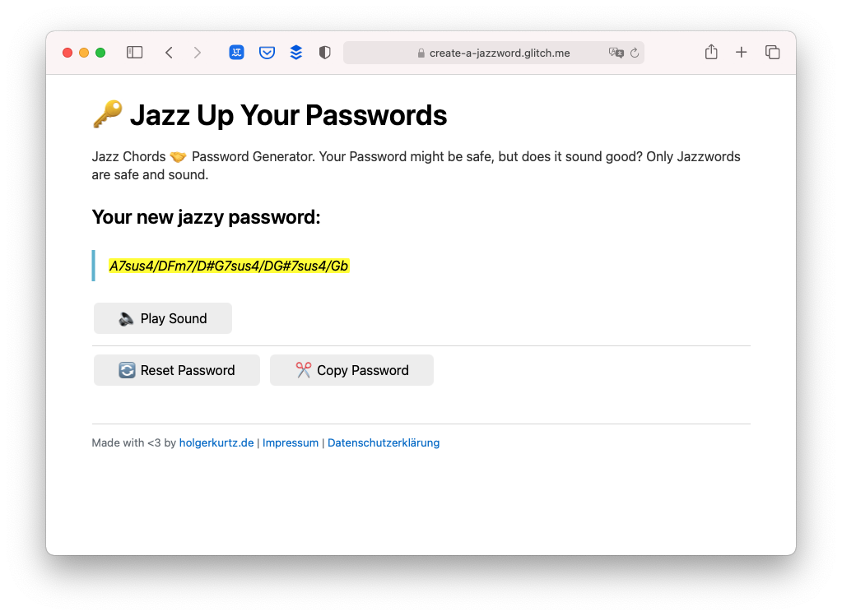Open the Pocket extension icon
The height and width of the screenshot is (616, 842).
tap(266, 52)
